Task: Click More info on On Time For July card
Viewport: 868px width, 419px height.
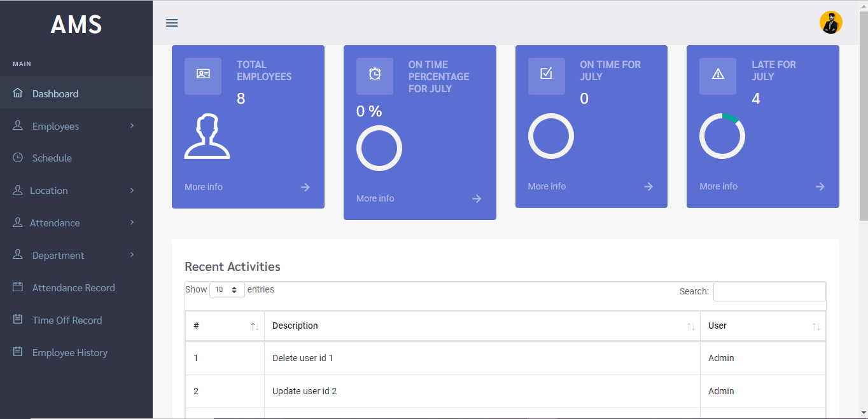Action: tap(547, 186)
